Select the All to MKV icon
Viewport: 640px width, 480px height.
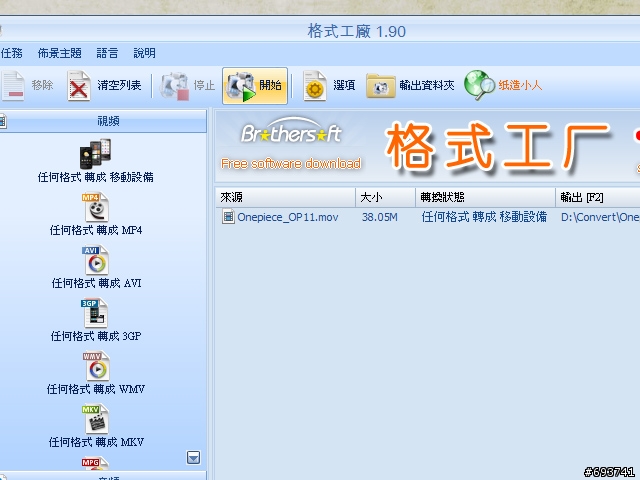(x=96, y=419)
